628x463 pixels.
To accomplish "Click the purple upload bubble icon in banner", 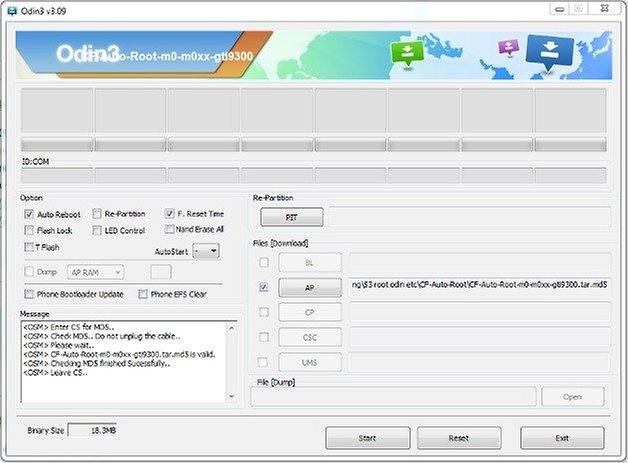I will (x=509, y=47).
